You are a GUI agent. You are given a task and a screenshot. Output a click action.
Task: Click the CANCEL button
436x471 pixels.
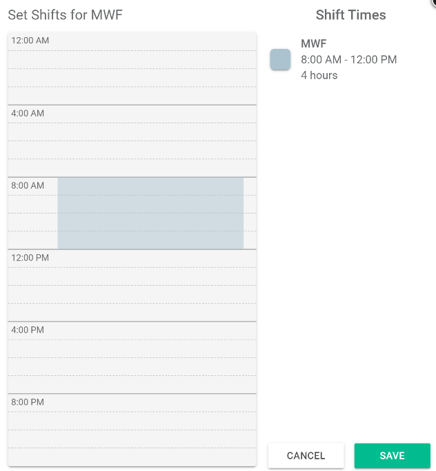tap(306, 455)
